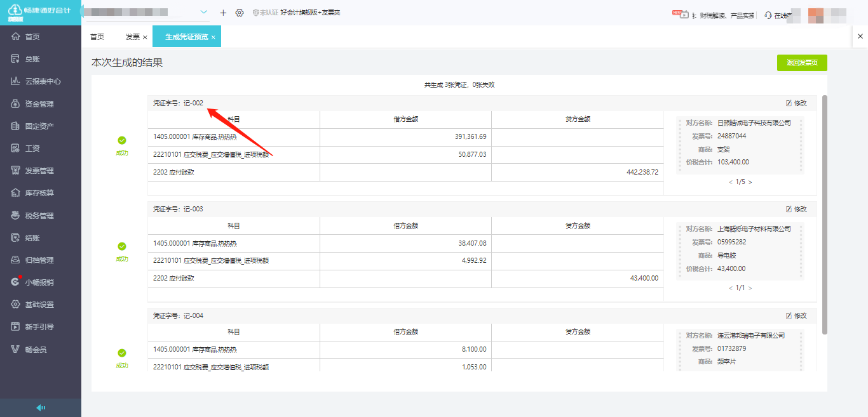Screen dimensions: 868x417
Task: Open 首页 in the left sidebar
Action: pos(41,37)
